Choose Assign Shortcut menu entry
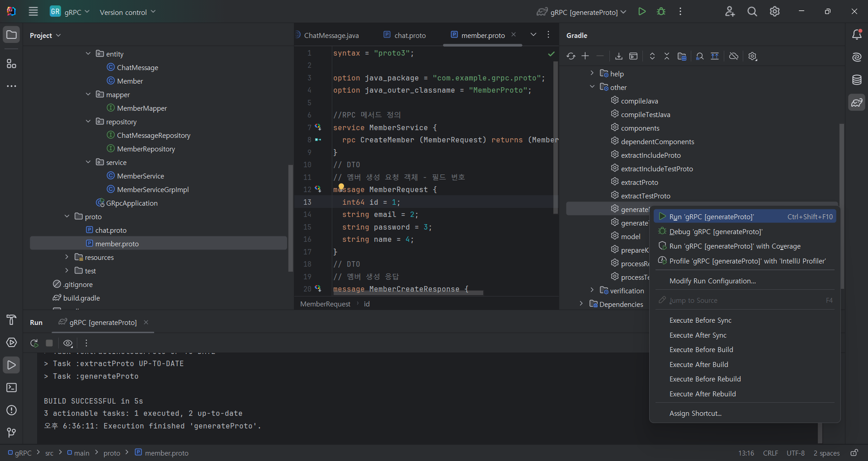Viewport: 868px width, 461px height. pyautogui.click(x=745, y=414)
